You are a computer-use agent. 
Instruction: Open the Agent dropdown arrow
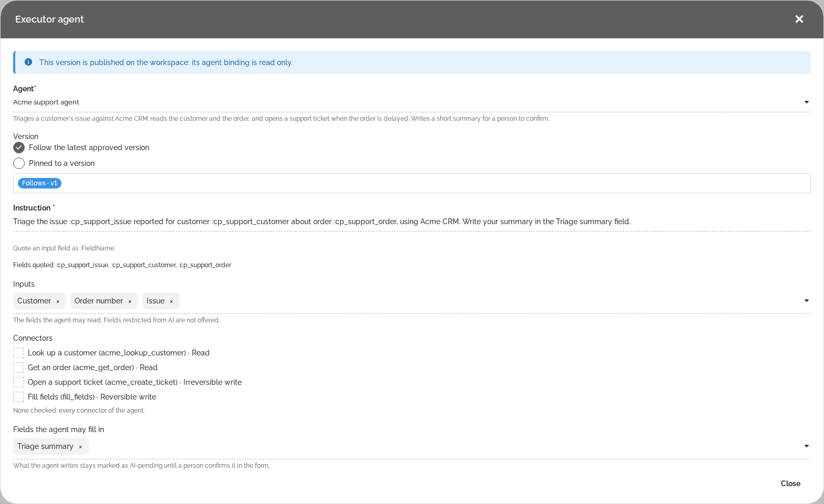click(806, 102)
